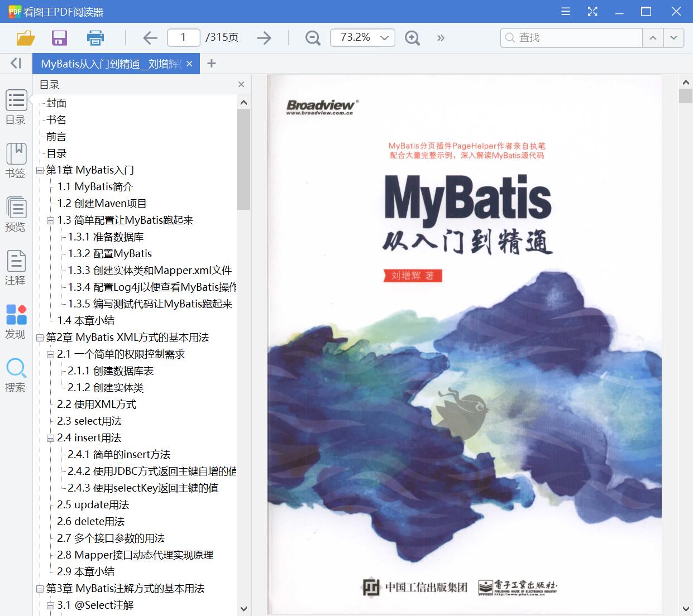693x616 pixels.
Task: Collapse the 2.4 insert用法 node
Action: (x=50, y=438)
